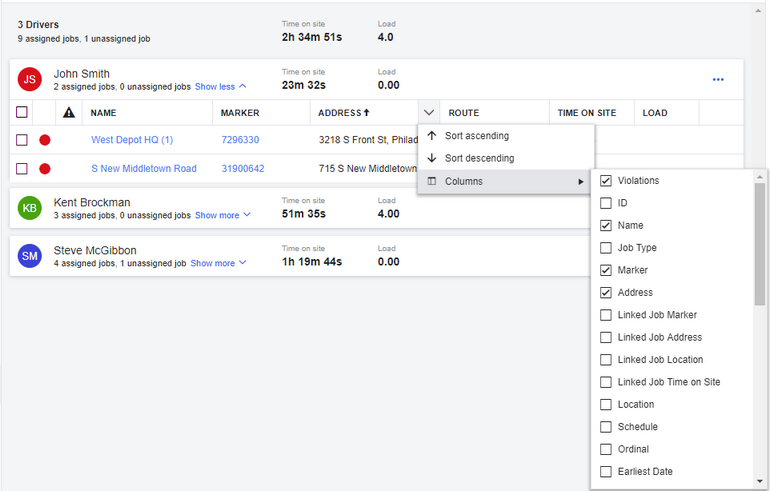
Task: Enable the Linked Job Marker column
Action: click(x=605, y=315)
